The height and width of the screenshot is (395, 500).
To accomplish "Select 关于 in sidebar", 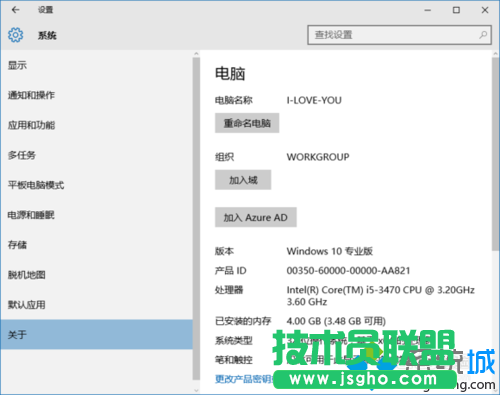I will (x=96, y=334).
